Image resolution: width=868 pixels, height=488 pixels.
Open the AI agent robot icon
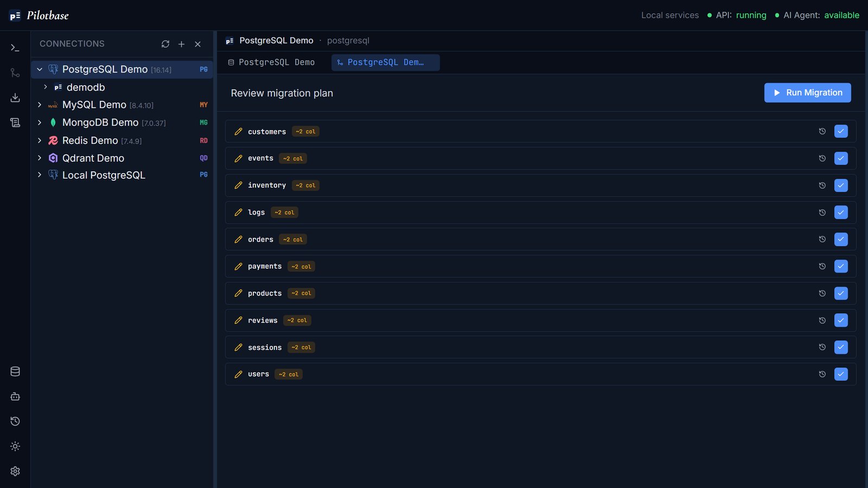(x=15, y=396)
